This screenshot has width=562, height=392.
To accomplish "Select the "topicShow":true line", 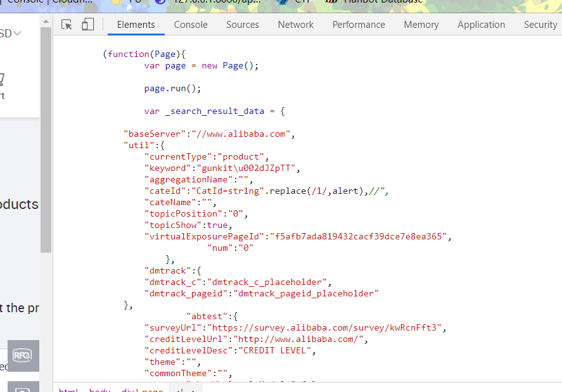I will click(x=188, y=225).
